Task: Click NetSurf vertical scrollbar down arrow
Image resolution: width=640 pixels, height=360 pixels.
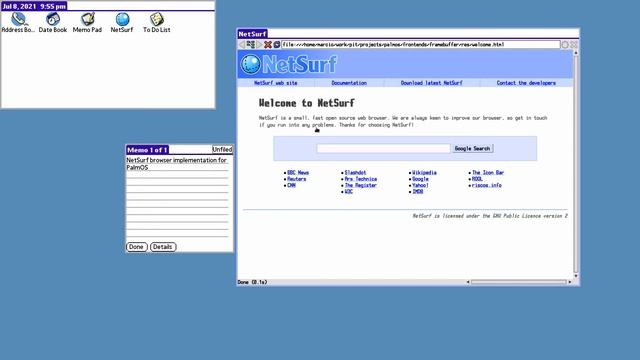Action: [x=576, y=276]
